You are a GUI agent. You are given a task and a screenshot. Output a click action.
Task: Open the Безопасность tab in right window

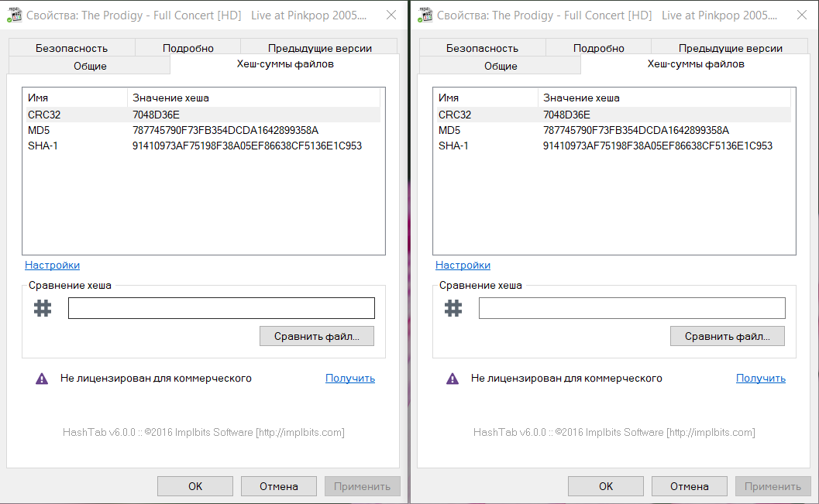click(482, 48)
